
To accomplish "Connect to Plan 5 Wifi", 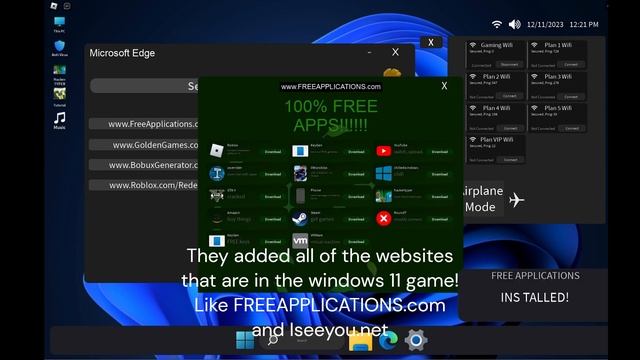I will click(571, 128).
